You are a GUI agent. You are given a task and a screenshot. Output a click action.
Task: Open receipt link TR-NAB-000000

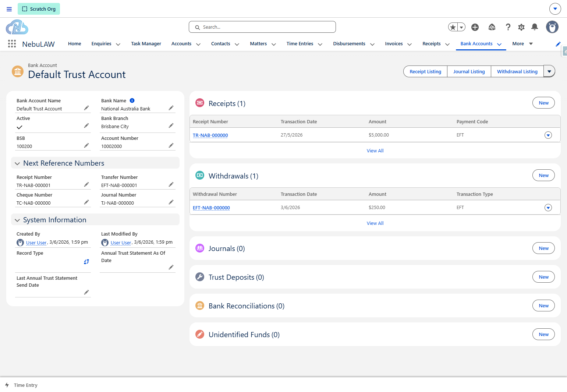[210, 135]
